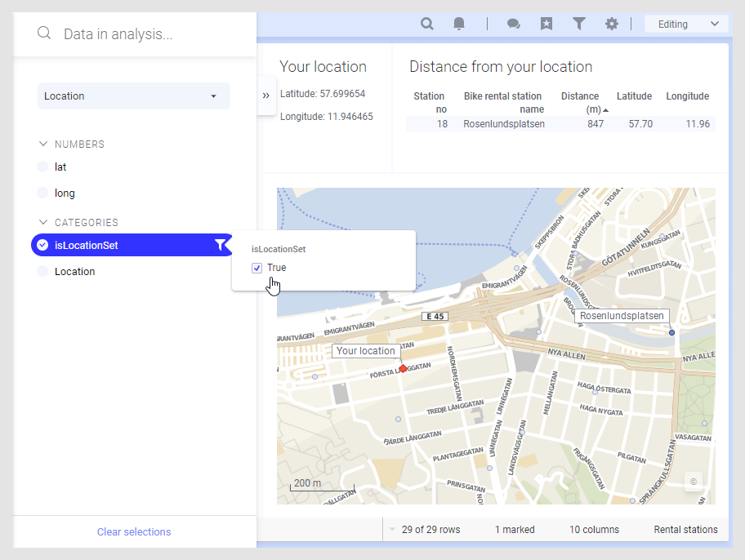
Task: Open the Location selector dropdown
Action: point(133,96)
